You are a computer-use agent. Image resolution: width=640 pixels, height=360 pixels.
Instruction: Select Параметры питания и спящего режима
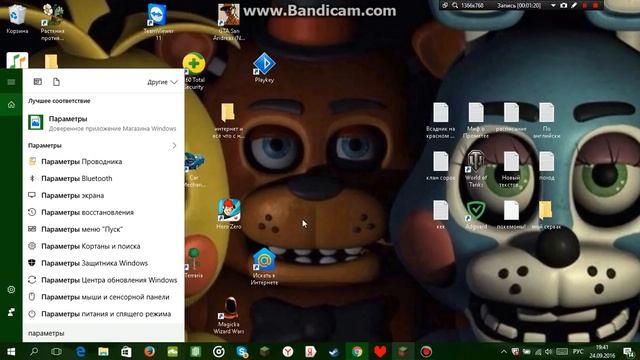click(103, 314)
